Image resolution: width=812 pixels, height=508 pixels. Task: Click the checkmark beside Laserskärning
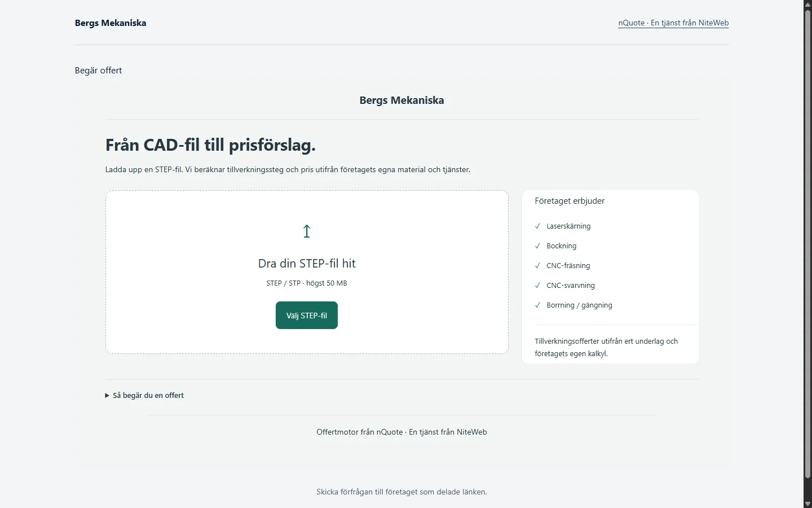click(x=537, y=226)
